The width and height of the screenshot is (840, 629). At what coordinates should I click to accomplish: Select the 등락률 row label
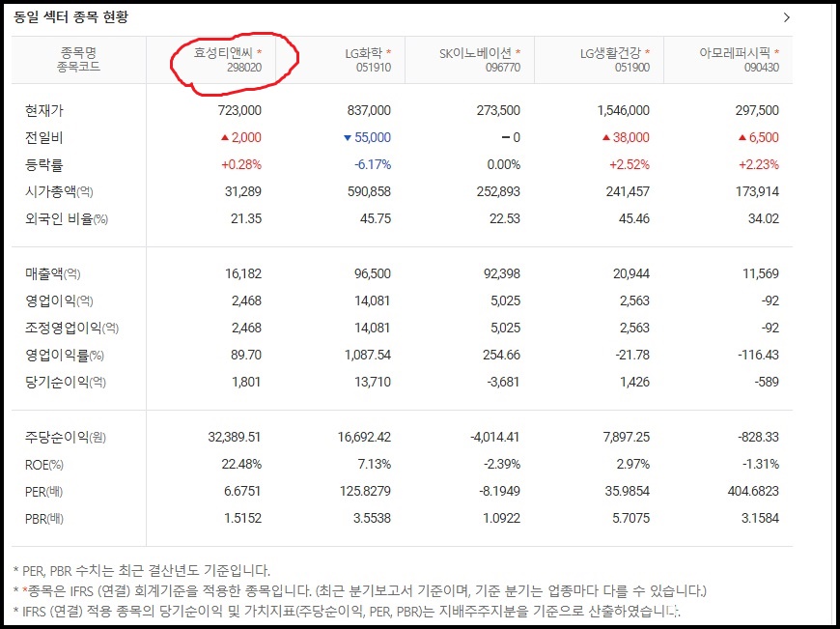43,164
